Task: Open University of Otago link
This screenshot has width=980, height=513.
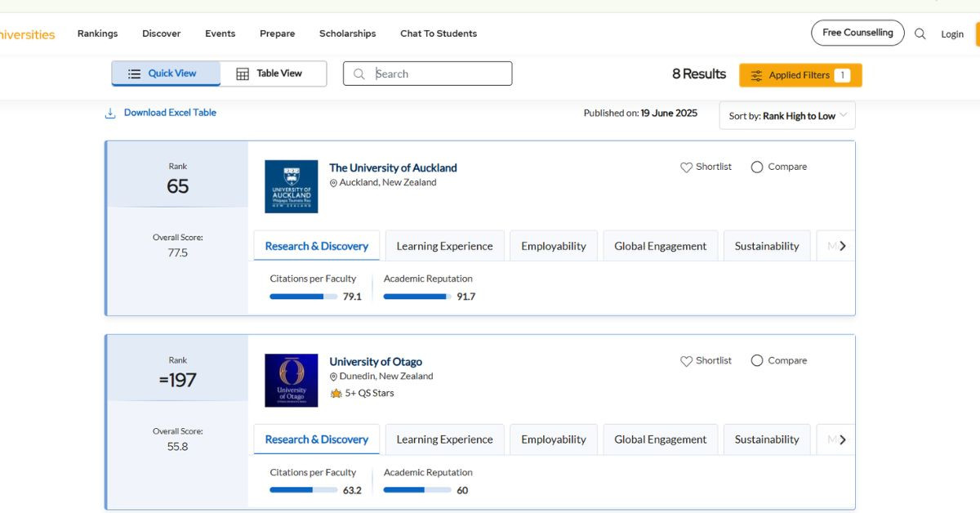Action: 376,362
